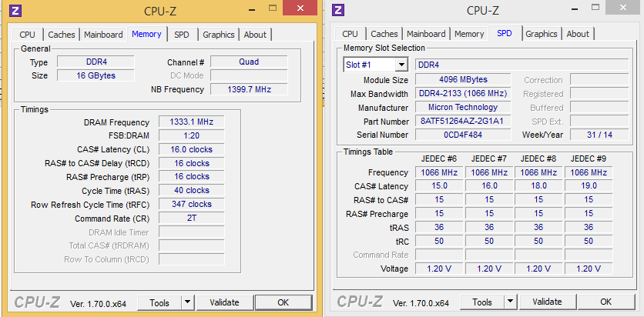Viewport: 644px width, 317px height.
Task: Click OK button in left window
Action: (283, 302)
